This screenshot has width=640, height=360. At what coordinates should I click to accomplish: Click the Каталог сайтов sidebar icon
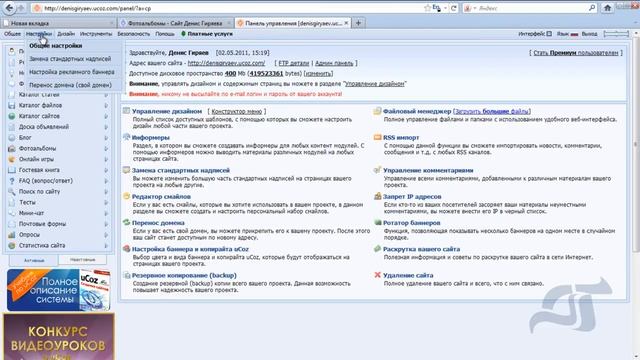pyautogui.click(x=12, y=116)
